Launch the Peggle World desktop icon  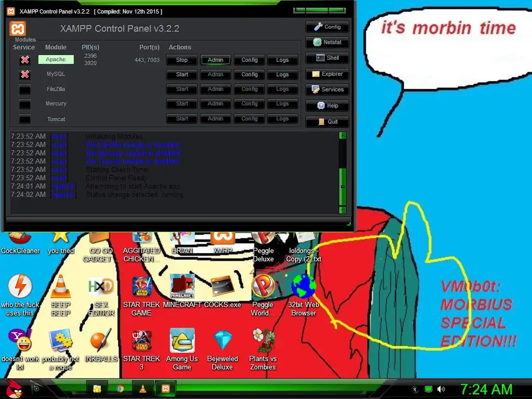point(263,295)
